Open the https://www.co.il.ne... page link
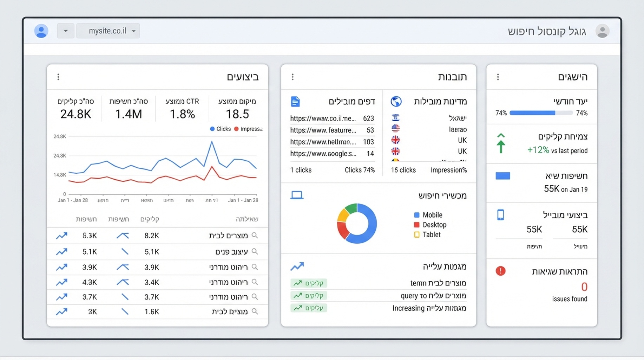The image size is (644, 360). pyautogui.click(x=323, y=118)
